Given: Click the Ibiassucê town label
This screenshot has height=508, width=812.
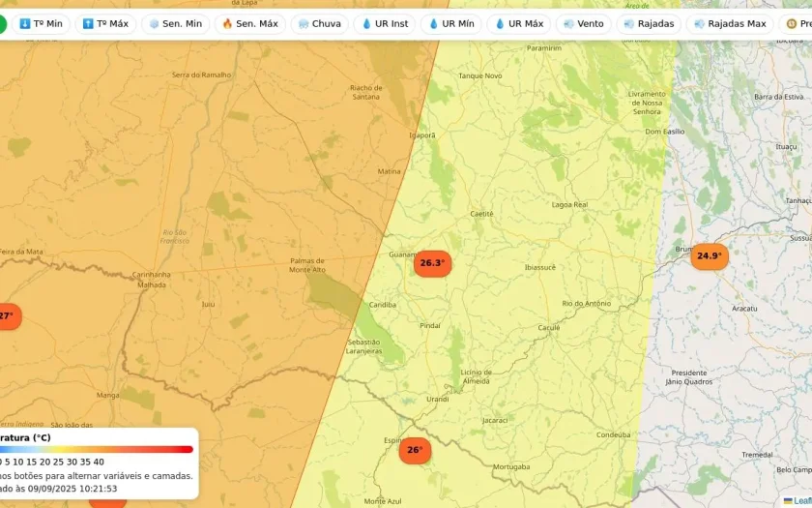Looking at the screenshot, I should pyautogui.click(x=540, y=267).
